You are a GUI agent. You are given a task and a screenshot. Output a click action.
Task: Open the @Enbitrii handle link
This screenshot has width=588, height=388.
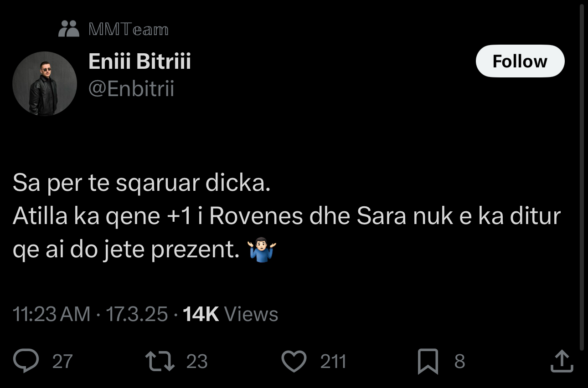[131, 89]
